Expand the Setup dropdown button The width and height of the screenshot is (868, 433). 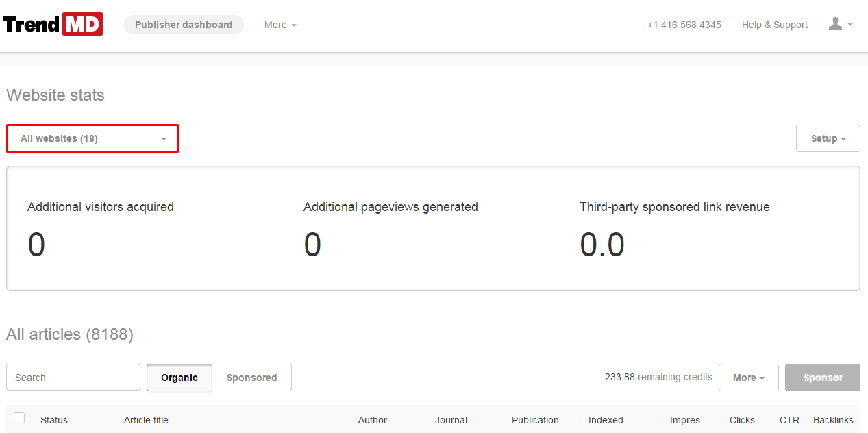(828, 138)
